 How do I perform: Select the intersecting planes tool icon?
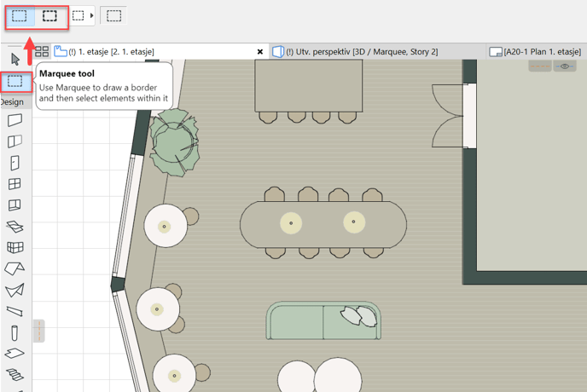click(15, 227)
